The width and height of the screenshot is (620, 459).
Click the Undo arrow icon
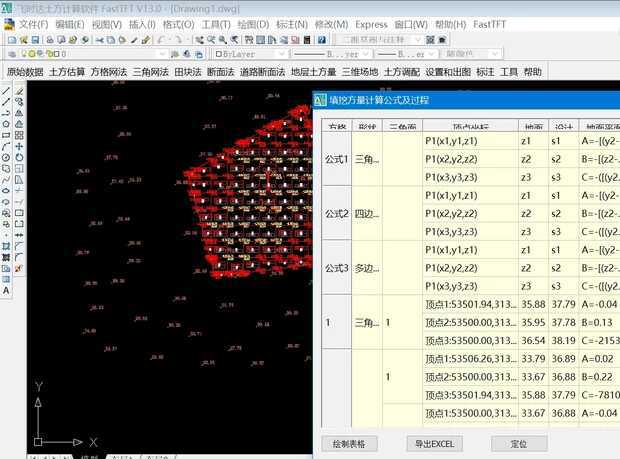point(161,40)
